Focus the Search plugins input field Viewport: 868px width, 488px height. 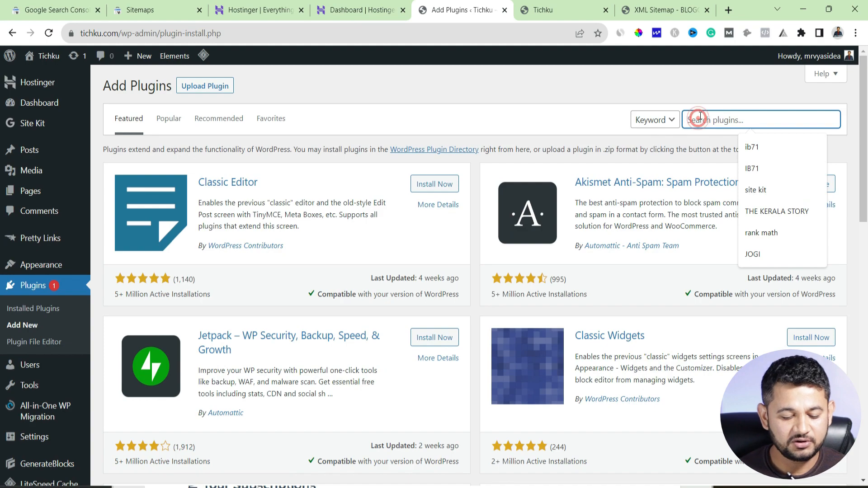[x=761, y=120]
